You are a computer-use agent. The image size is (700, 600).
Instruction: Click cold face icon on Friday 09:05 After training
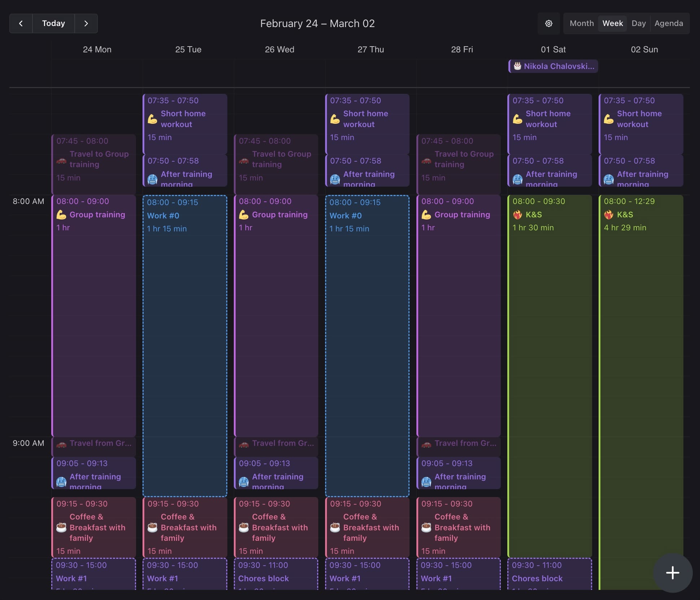click(426, 482)
